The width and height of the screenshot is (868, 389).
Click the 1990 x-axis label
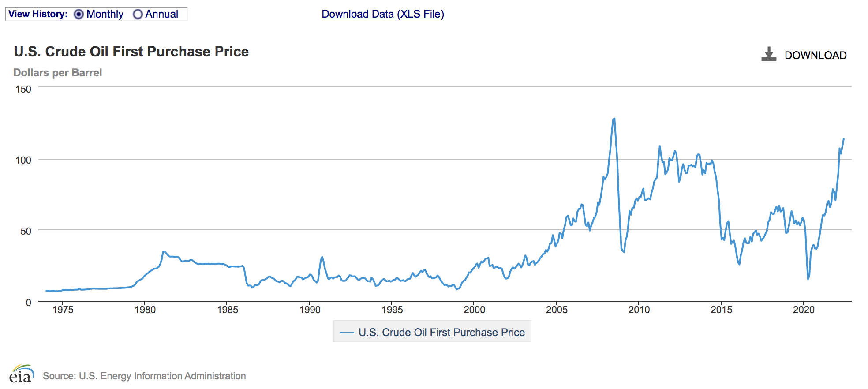pos(310,310)
